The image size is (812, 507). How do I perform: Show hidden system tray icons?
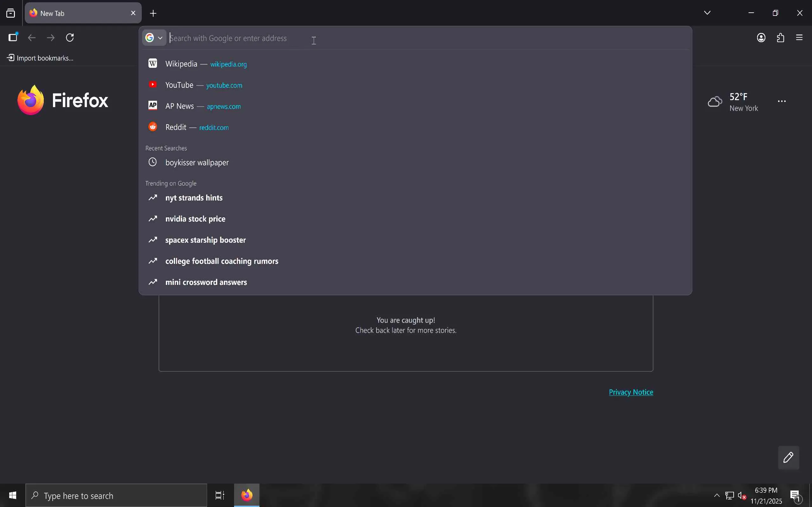coord(717,495)
